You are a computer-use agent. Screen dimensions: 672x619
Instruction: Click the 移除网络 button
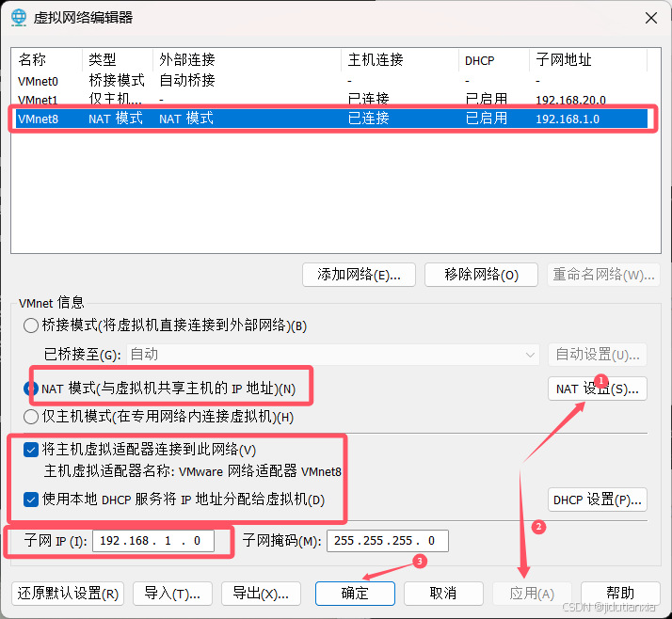(481, 275)
